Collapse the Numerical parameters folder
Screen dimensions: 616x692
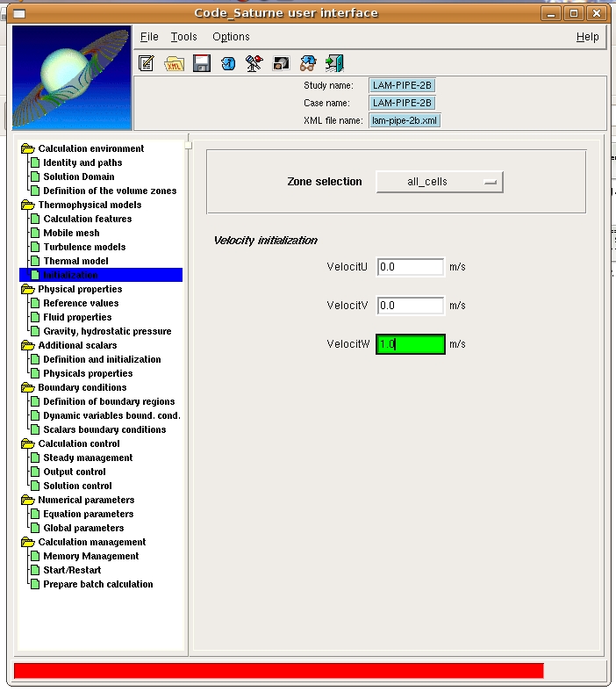point(28,500)
